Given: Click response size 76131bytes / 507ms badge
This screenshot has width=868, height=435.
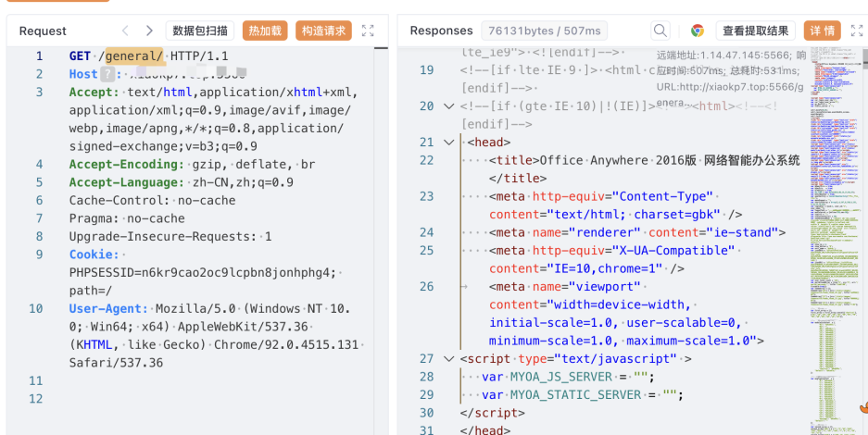Looking at the screenshot, I should tap(544, 31).
